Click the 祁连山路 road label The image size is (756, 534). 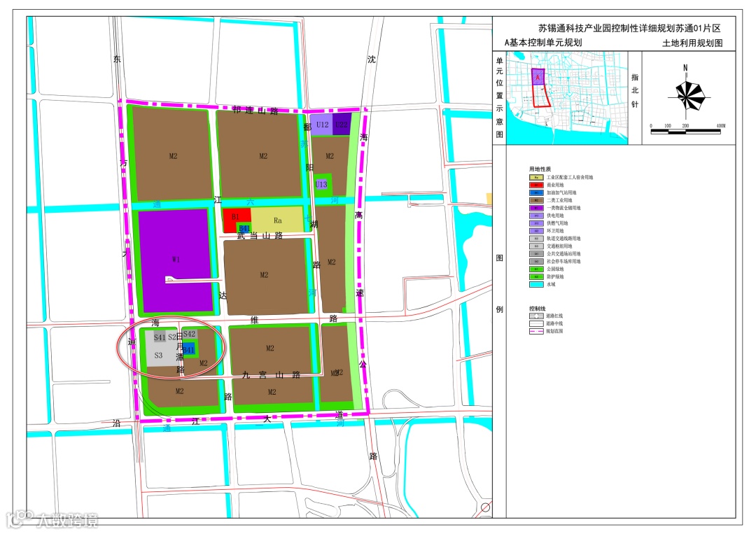(x=255, y=111)
